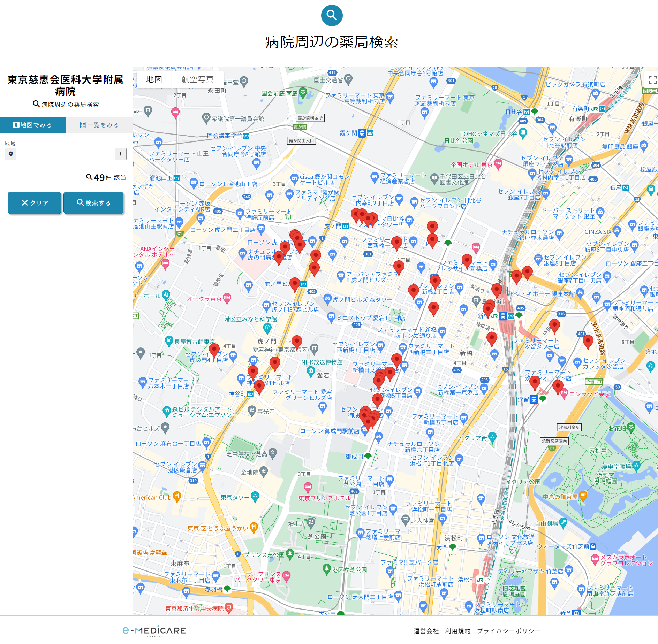Click the オークラ東京 hotel marker
The image size is (658, 644).
click(x=227, y=298)
